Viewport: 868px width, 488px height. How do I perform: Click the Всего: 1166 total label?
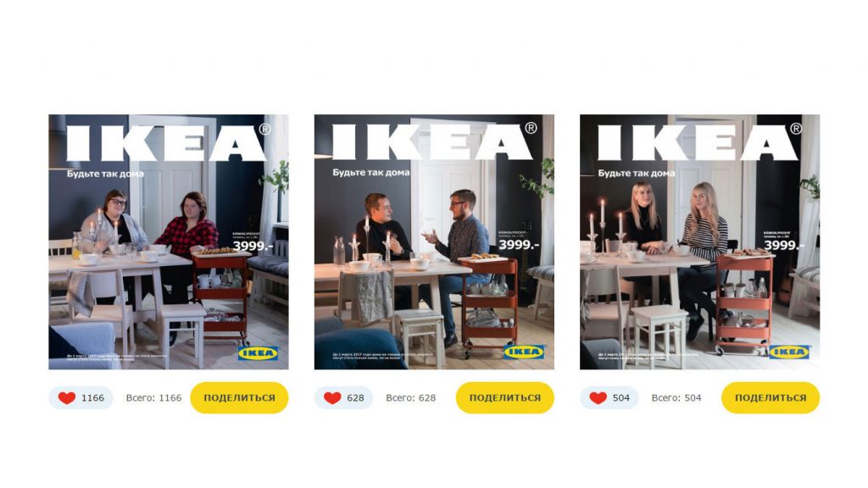pos(154,398)
